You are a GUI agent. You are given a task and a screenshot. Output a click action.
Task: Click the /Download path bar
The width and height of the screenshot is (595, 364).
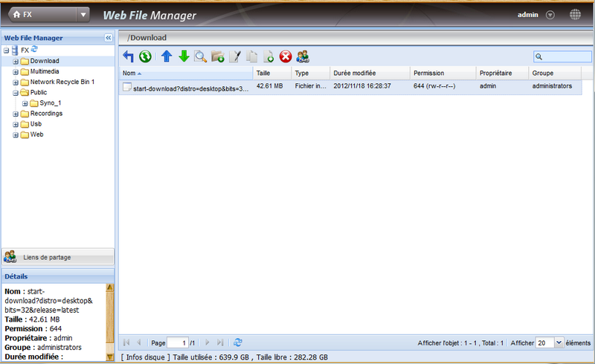356,38
